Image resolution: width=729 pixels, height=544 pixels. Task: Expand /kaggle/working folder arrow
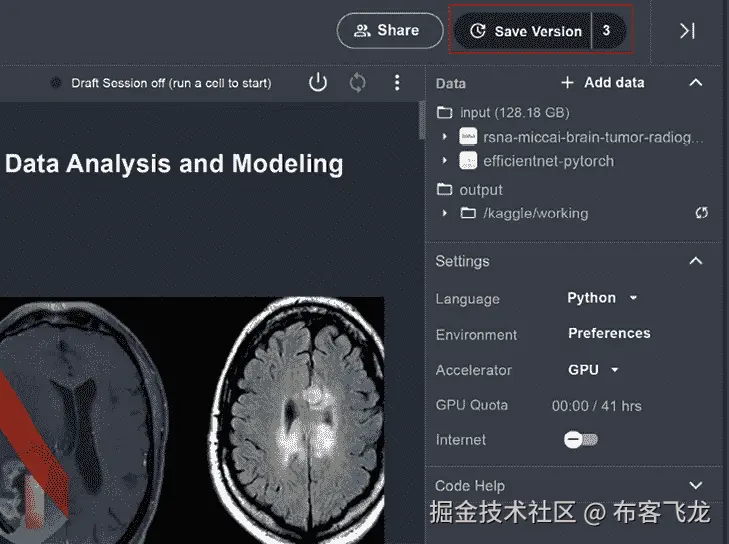444,213
